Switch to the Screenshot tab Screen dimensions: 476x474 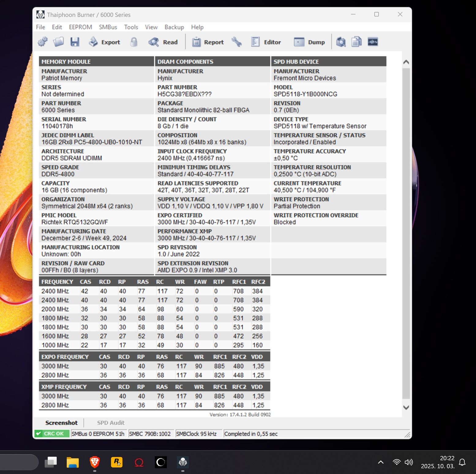(x=61, y=423)
